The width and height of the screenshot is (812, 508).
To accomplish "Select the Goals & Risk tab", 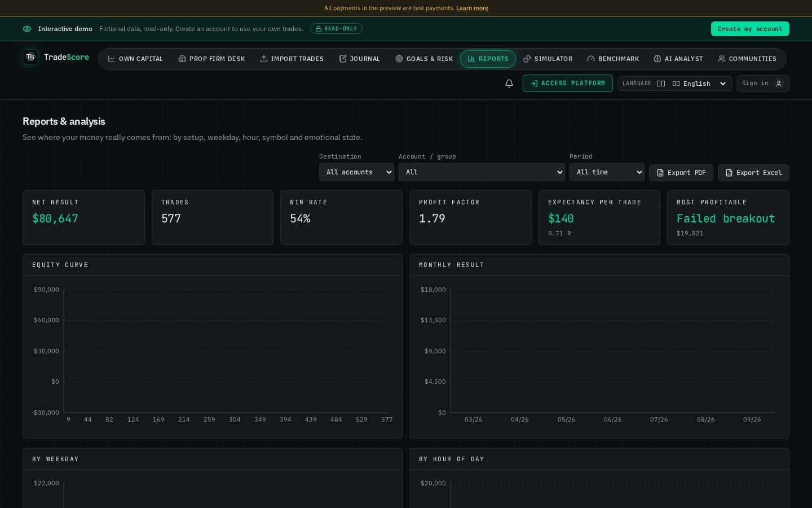I will [424, 59].
